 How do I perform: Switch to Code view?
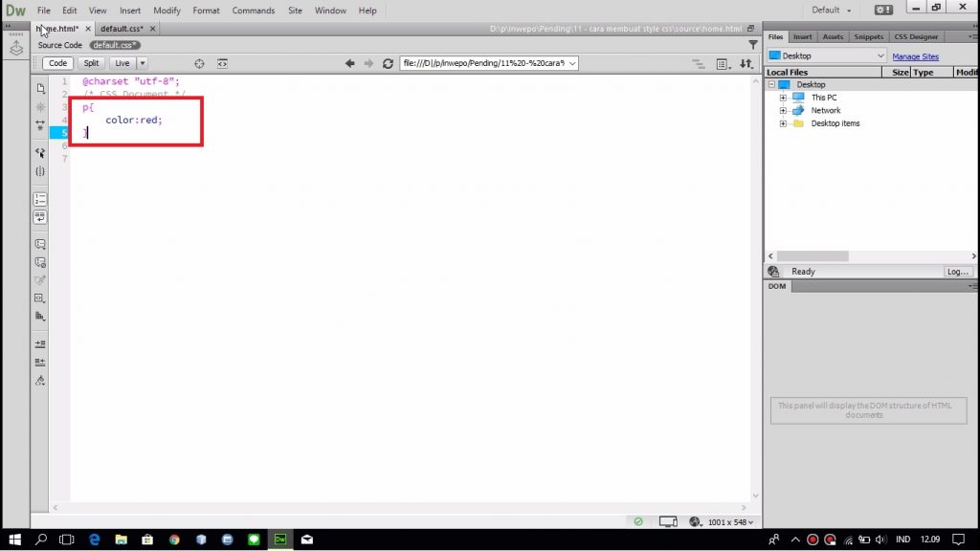pos(57,63)
